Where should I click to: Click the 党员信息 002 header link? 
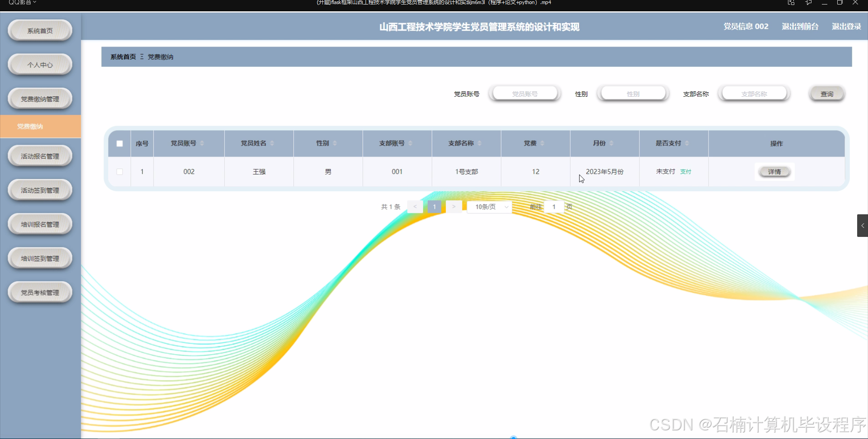click(x=746, y=27)
